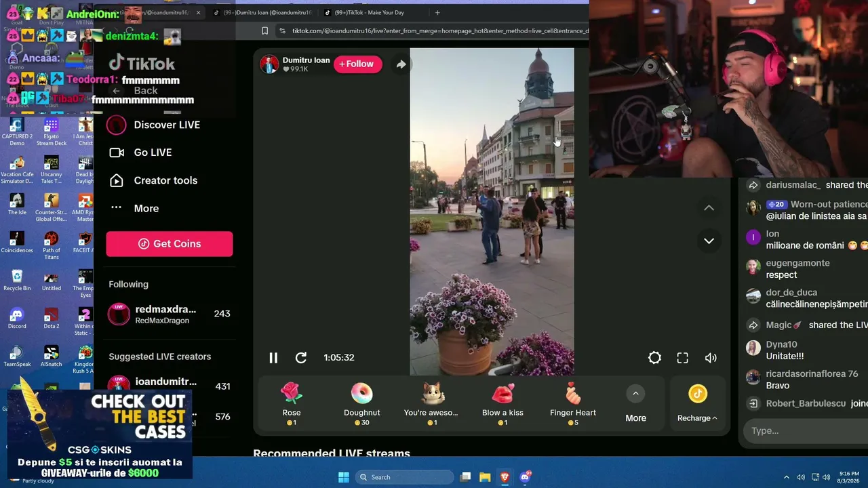The height and width of the screenshot is (488, 868).
Task: Open Discord from the taskbar
Action: tap(524, 477)
